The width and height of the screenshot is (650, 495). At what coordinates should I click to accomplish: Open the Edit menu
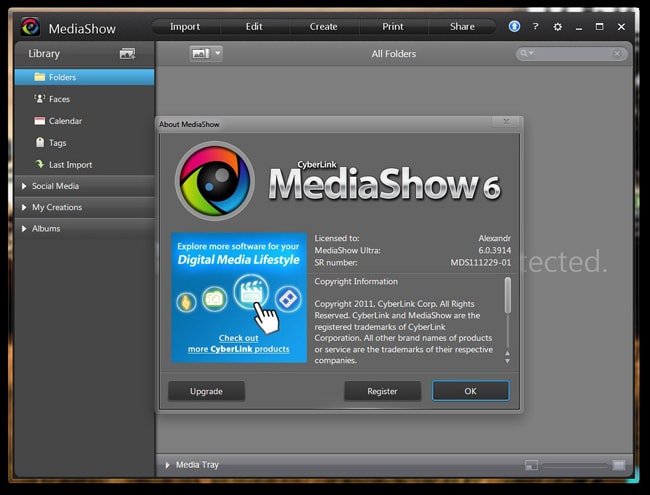[x=254, y=27]
